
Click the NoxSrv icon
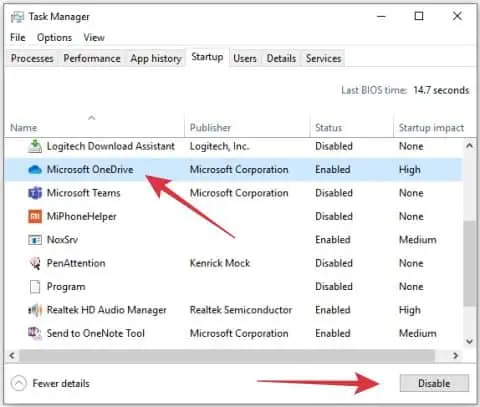(x=35, y=240)
